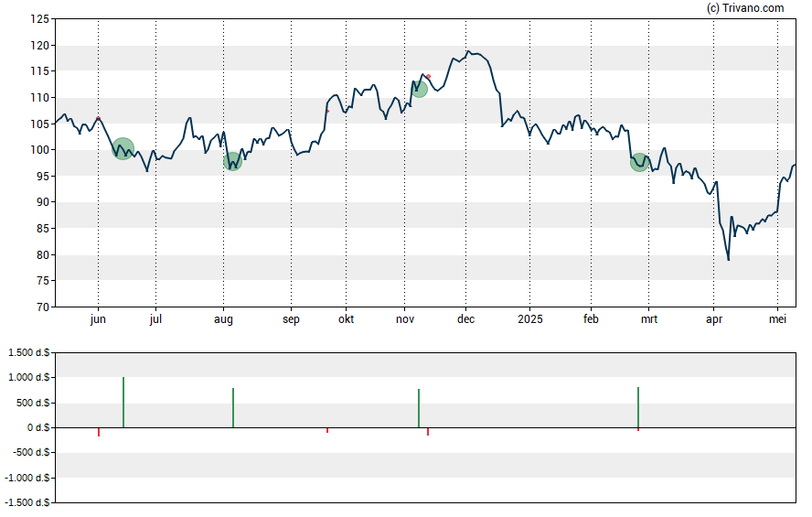Click the '0 d.$' axis label
This screenshot has width=812, height=517.
point(38,428)
